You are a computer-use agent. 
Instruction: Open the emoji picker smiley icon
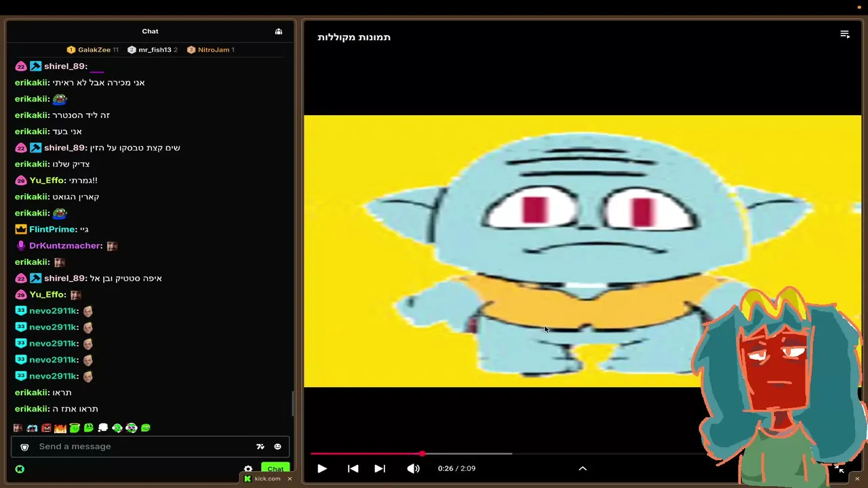277,447
